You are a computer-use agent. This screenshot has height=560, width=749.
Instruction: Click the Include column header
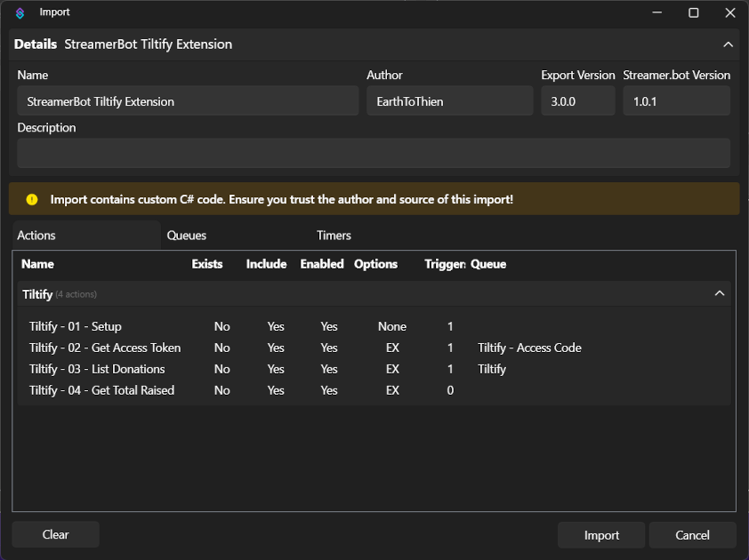(x=266, y=264)
